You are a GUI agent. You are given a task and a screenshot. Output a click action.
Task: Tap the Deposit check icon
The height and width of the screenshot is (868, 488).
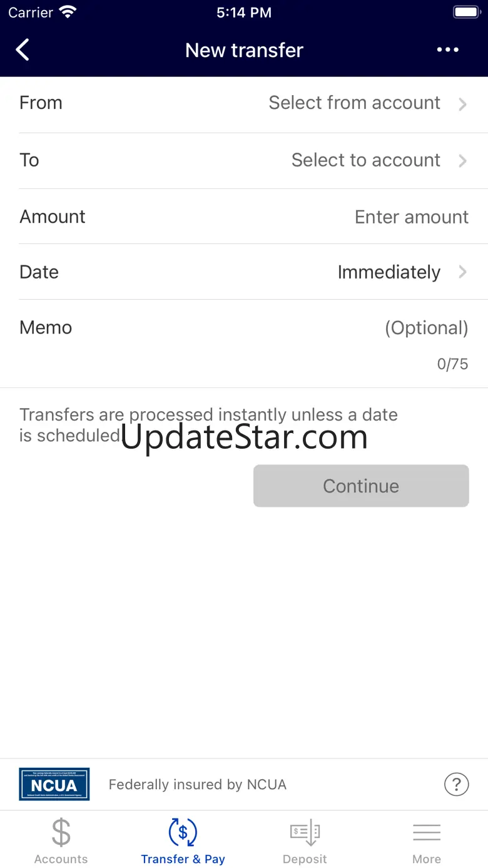point(305,832)
